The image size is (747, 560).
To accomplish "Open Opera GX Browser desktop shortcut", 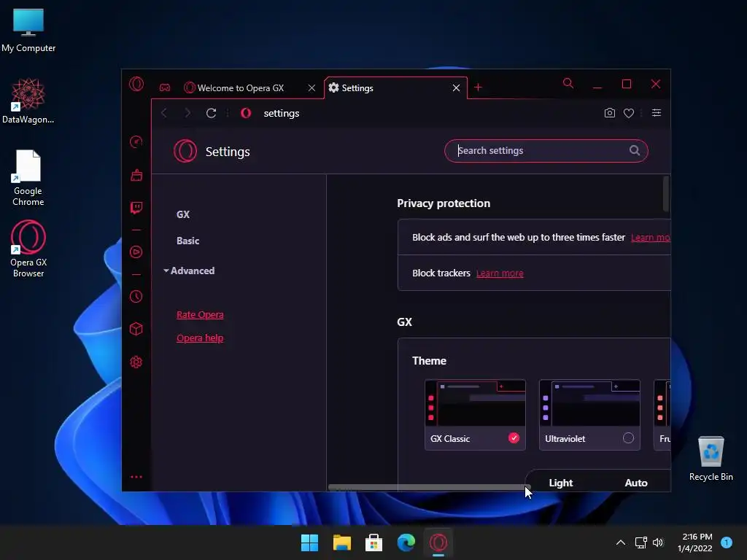I will [x=28, y=249].
